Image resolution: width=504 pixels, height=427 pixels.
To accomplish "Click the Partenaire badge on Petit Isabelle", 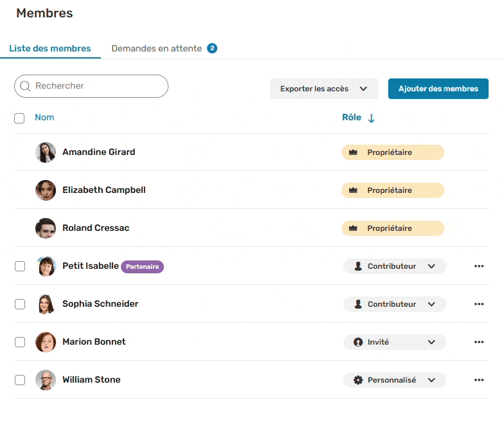I will pyautogui.click(x=143, y=267).
